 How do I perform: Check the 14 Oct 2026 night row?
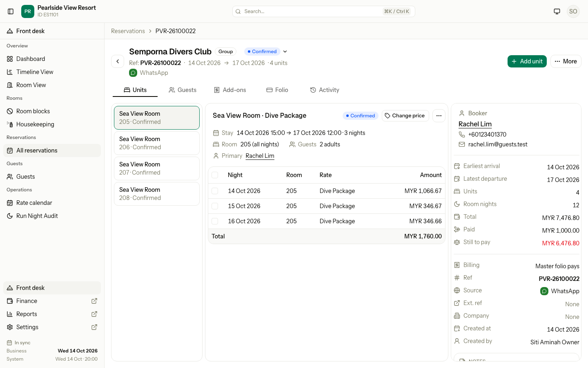click(x=215, y=191)
